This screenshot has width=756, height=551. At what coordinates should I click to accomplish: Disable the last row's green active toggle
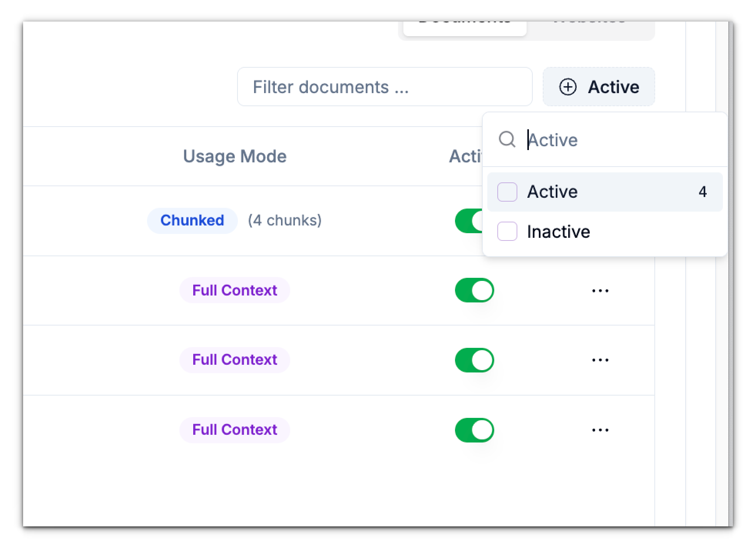point(474,430)
